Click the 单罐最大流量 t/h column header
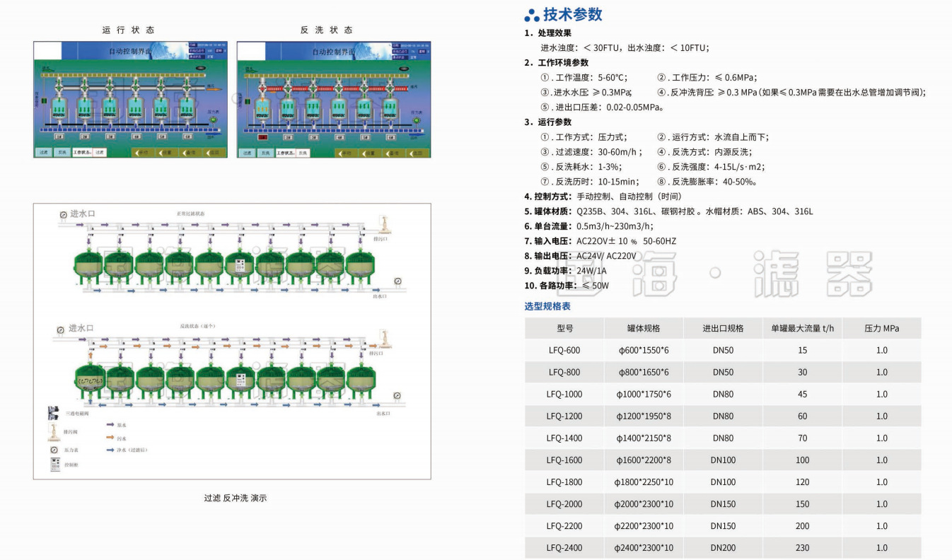This screenshot has width=952, height=560. tap(802, 328)
